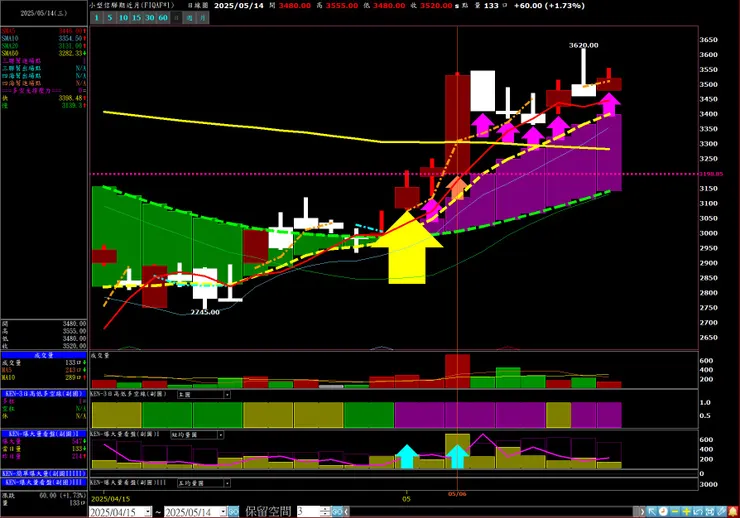Image resolution: width=740 pixels, height=518 pixels.
Task: Click the +60.00 (+1.73%) change in header
Action: click(x=549, y=6)
